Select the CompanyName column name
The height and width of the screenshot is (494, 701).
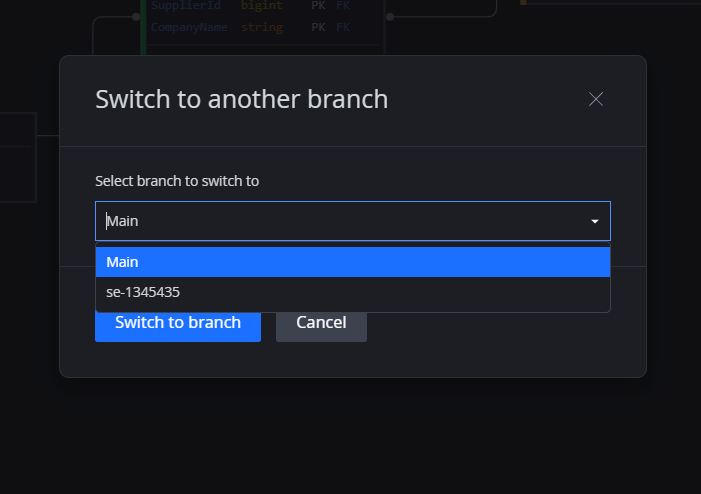(189, 27)
